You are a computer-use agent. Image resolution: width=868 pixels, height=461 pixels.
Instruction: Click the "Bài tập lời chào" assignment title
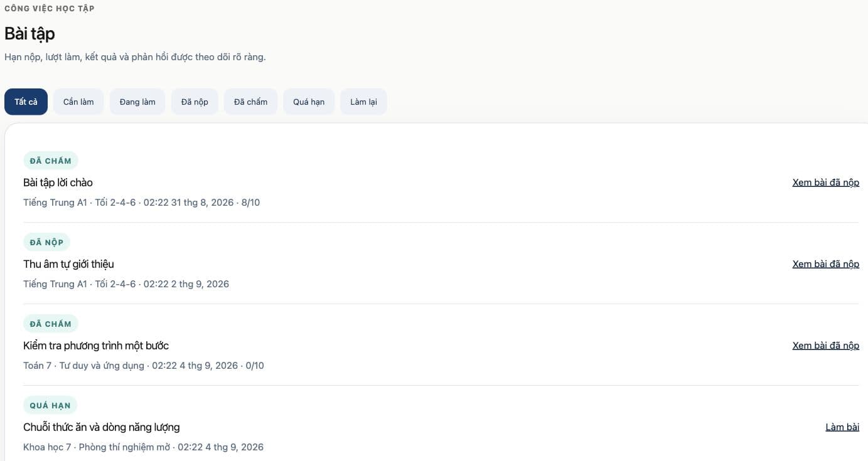(58, 183)
